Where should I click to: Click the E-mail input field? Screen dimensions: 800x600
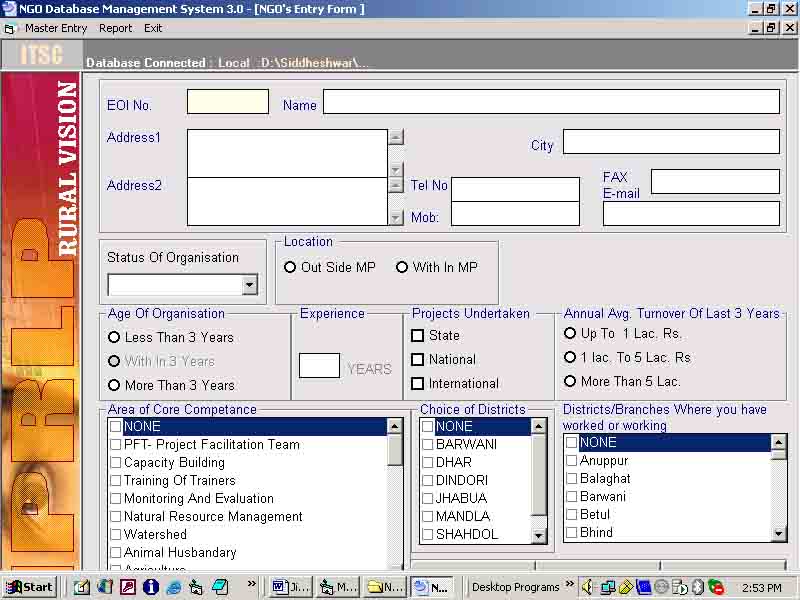click(x=691, y=213)
